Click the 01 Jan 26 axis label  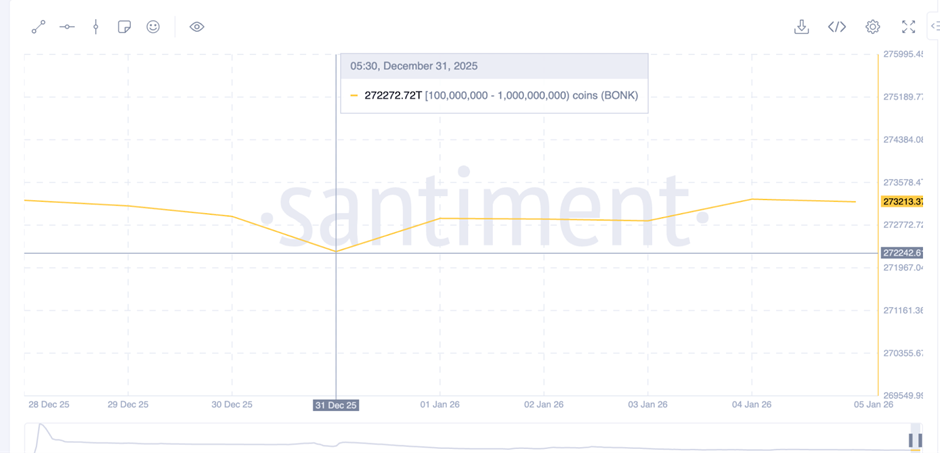point(439,405)
